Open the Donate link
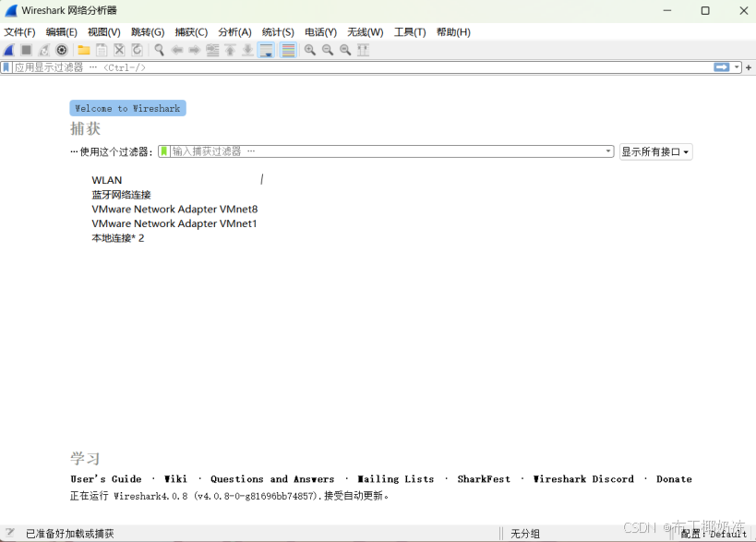The image size is (756, 542). click(x=674, y=479)
